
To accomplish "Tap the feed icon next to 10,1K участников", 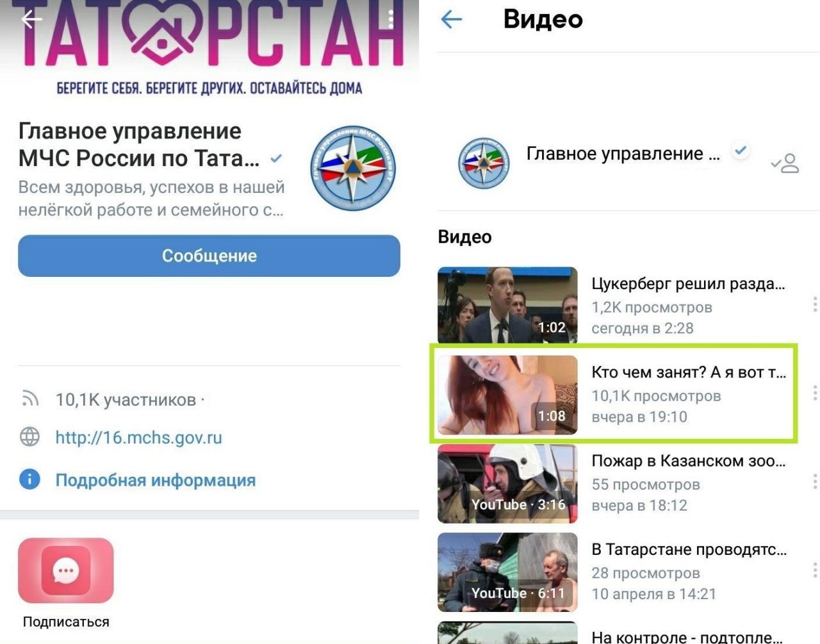I will (29, 399).
